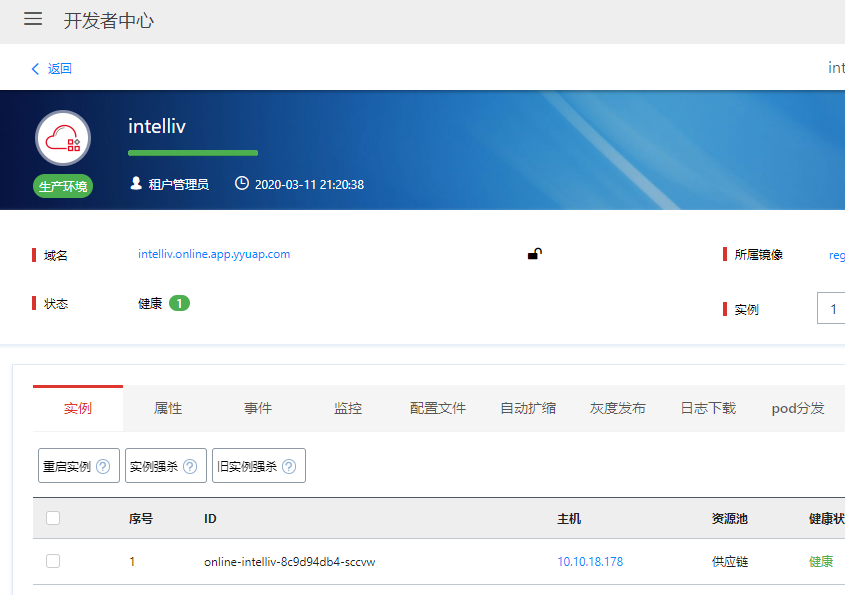Open the 监控 tab
This screenshot has height=595, width=845.
[x=348, y=408]
